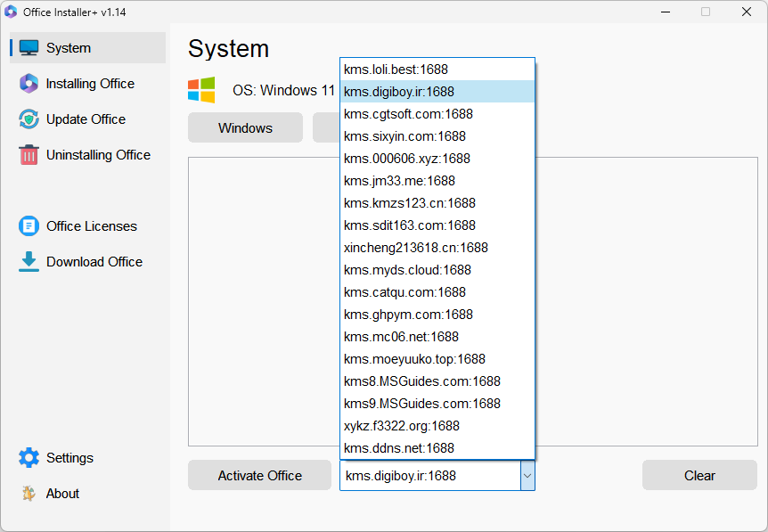Pick kms.000606.xyz:1688 from list
The height and width of the screenshot is (532, 768).
(437, 159)
